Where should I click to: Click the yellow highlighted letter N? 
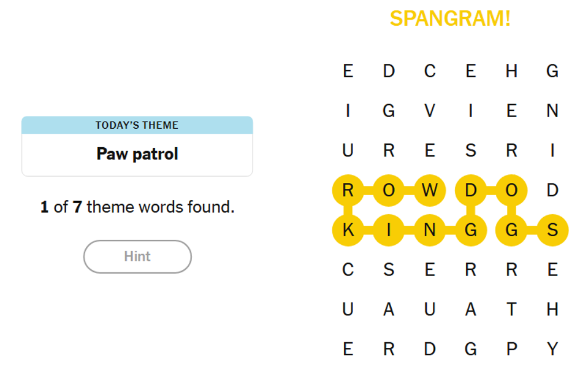click(430, 231)
